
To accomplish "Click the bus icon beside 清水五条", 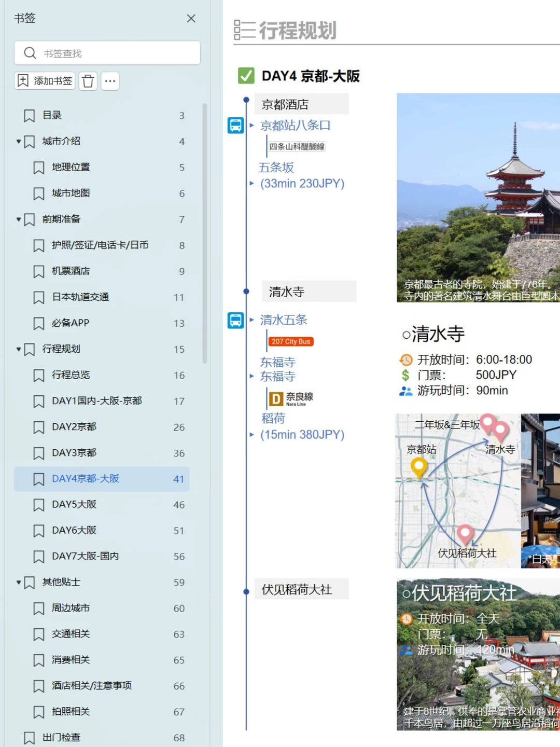I will click(x=236, y=320).
